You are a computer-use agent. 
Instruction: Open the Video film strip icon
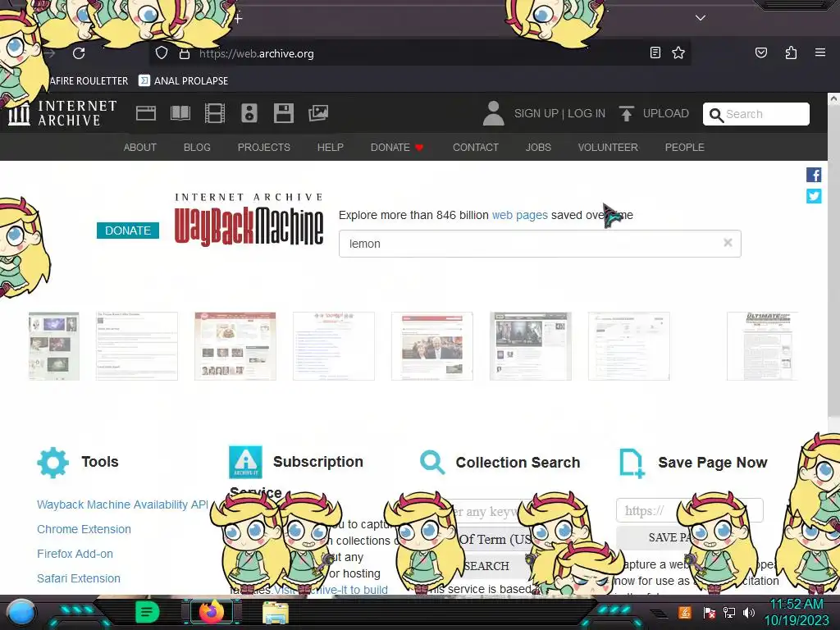pos(215,113)
